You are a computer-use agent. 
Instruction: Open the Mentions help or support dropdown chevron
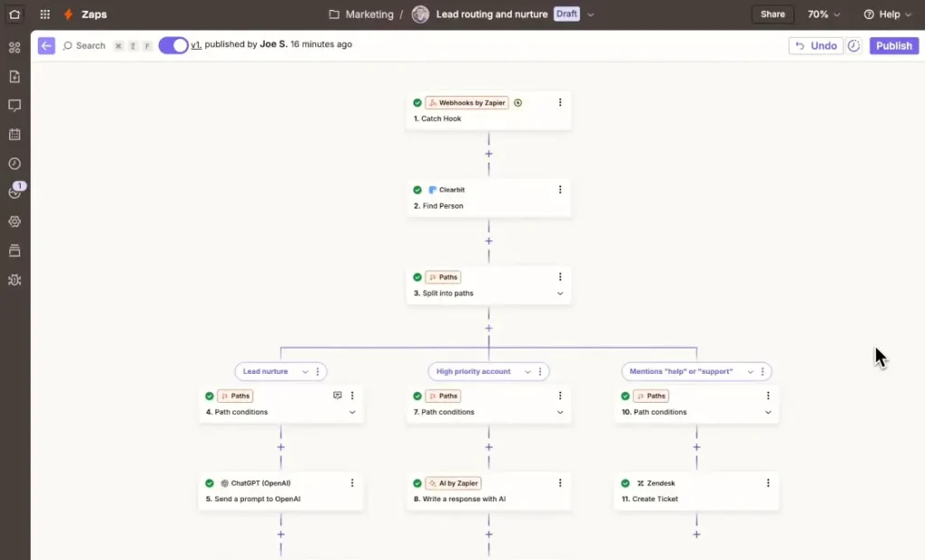point(750,372)
